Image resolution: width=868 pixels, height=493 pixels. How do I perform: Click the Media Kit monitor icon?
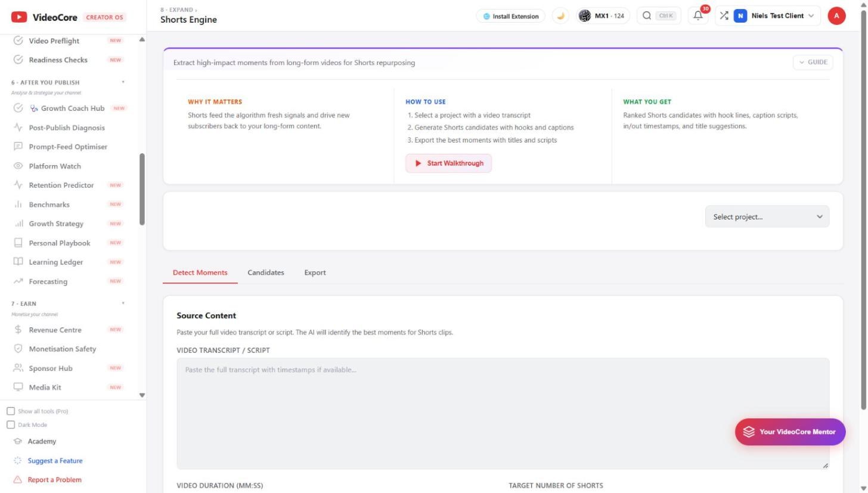[18, 387]
